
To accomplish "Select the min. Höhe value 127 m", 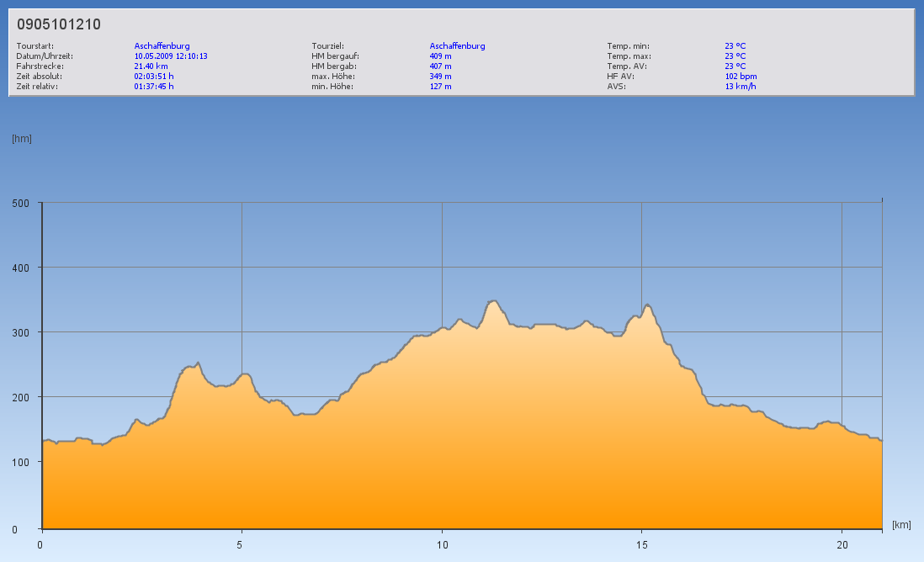I will (x=441, y=87).
